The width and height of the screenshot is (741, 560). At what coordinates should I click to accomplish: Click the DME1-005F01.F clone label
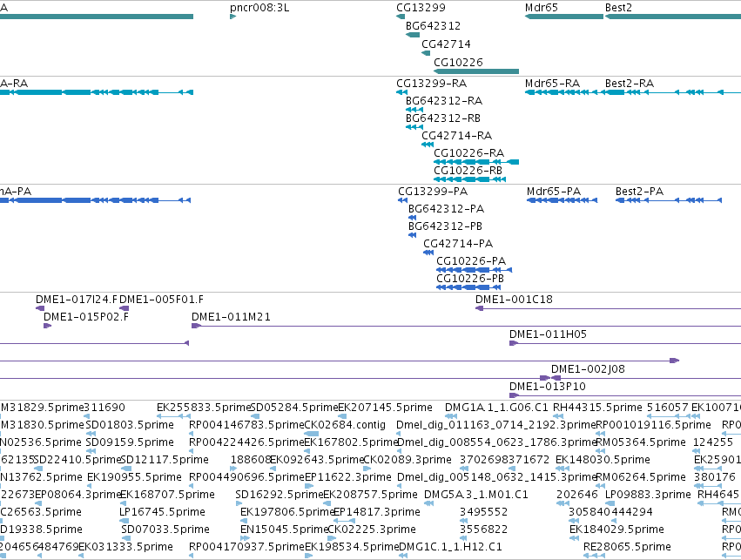(162, 300)
